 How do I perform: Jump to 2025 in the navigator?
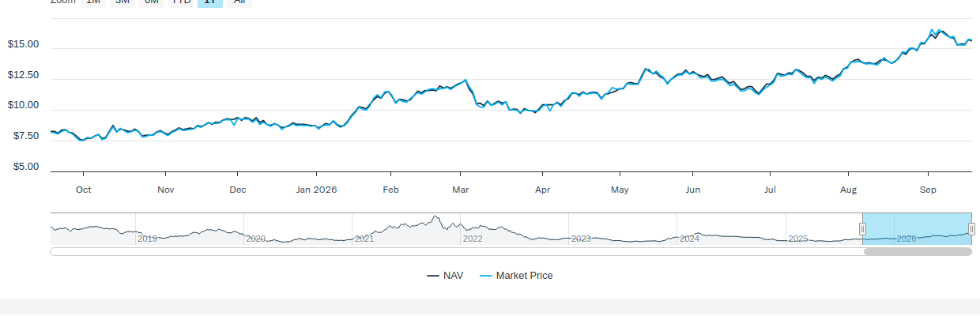click(798, 239)
